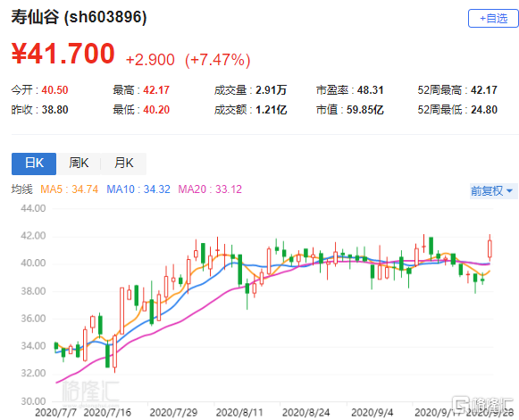The width and height of the screenshot is (519, 420).
Task: Click the 2020/8/11 date axis label
Action: pyautogui.click(x=239, y=413)
